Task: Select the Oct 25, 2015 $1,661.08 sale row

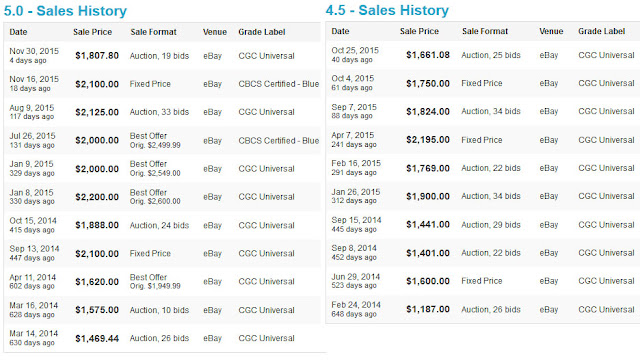Action: (483, 55)
